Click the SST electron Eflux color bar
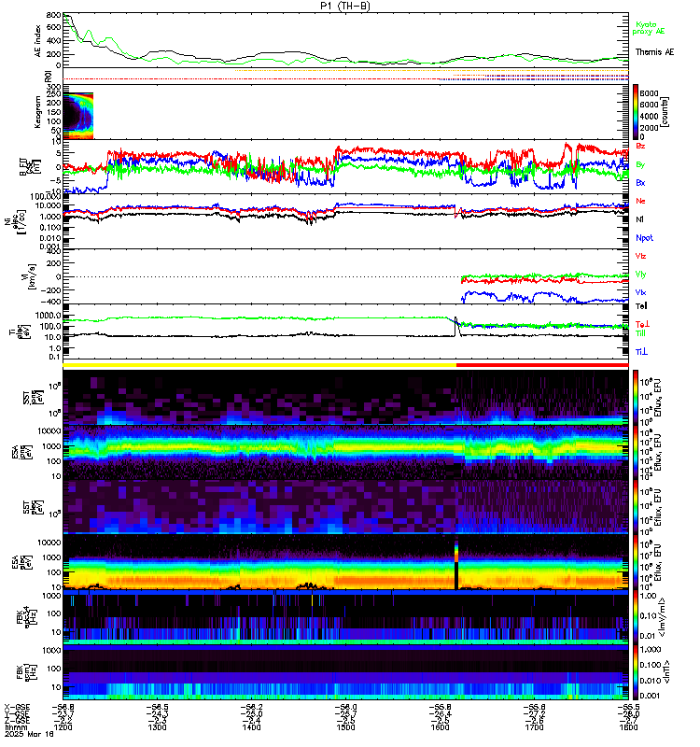The height and width of the screenshot is (747, 700). (x=636, y=506)
